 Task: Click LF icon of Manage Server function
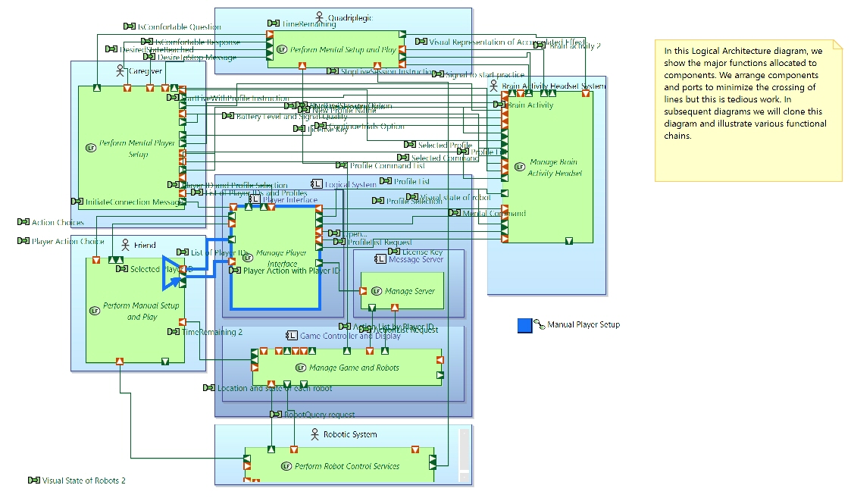pyautogui.click(x=377, y=291)
